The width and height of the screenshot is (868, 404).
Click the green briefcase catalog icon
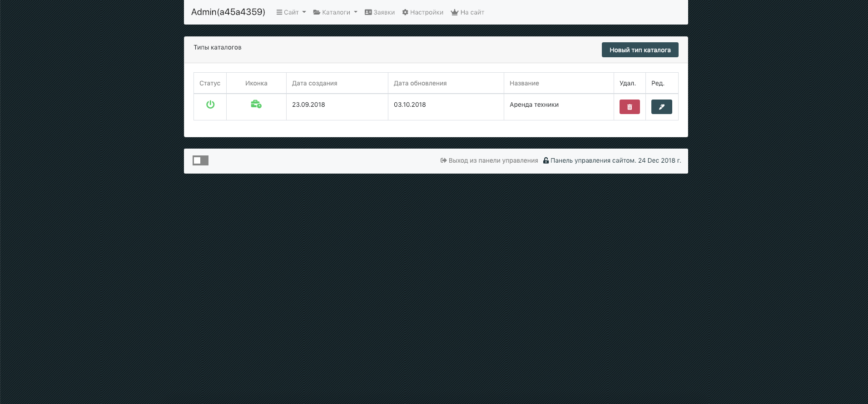tap(256, 104)
